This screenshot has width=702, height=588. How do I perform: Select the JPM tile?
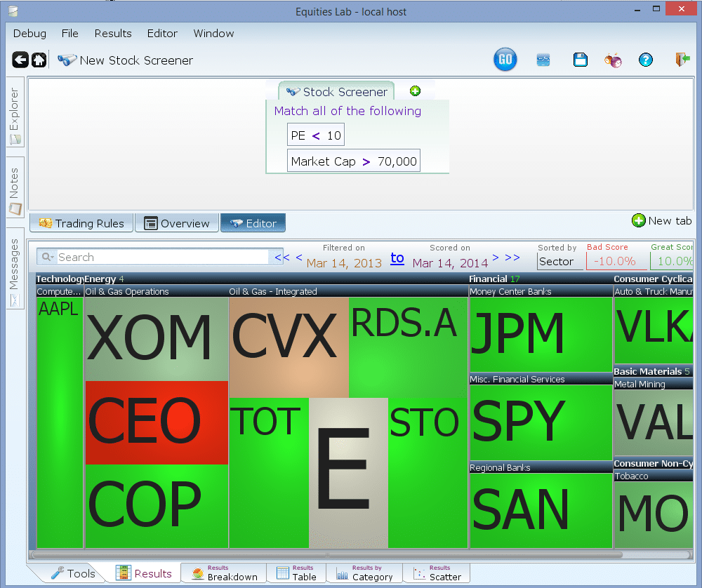(x=541, y=335)
